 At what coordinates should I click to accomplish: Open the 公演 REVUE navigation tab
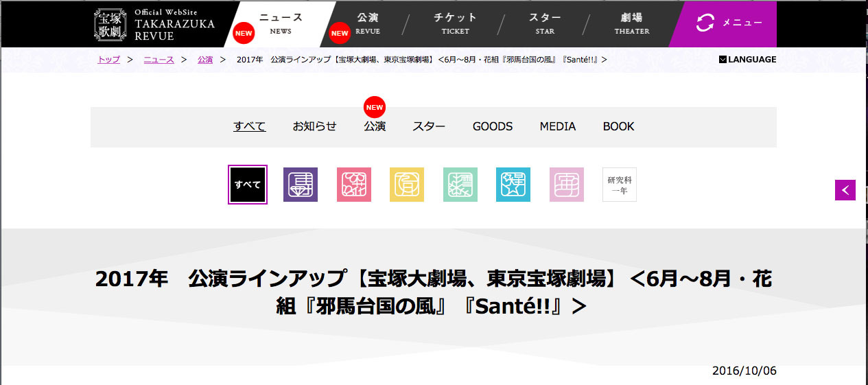pos(368,23)
